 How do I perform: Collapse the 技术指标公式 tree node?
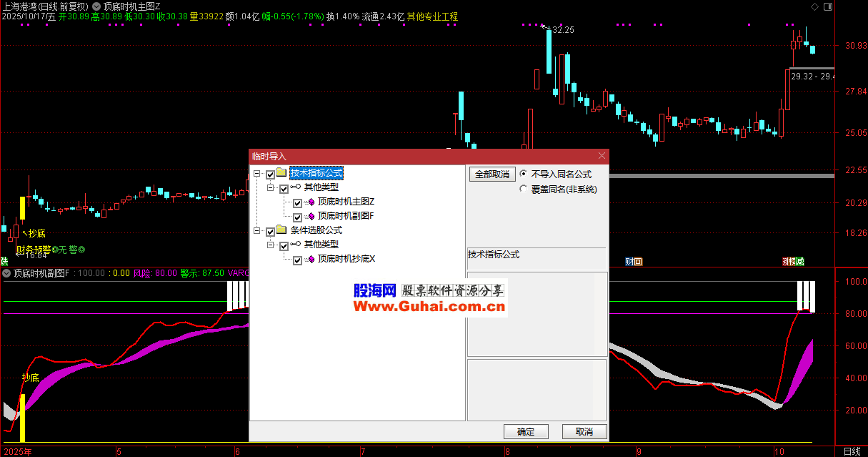(257, 174)
